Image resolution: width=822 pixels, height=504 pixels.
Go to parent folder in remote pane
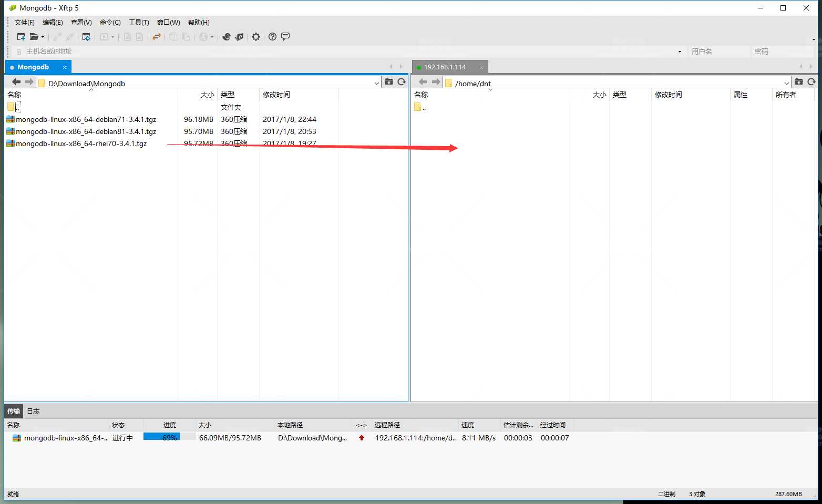click(799, 82)
